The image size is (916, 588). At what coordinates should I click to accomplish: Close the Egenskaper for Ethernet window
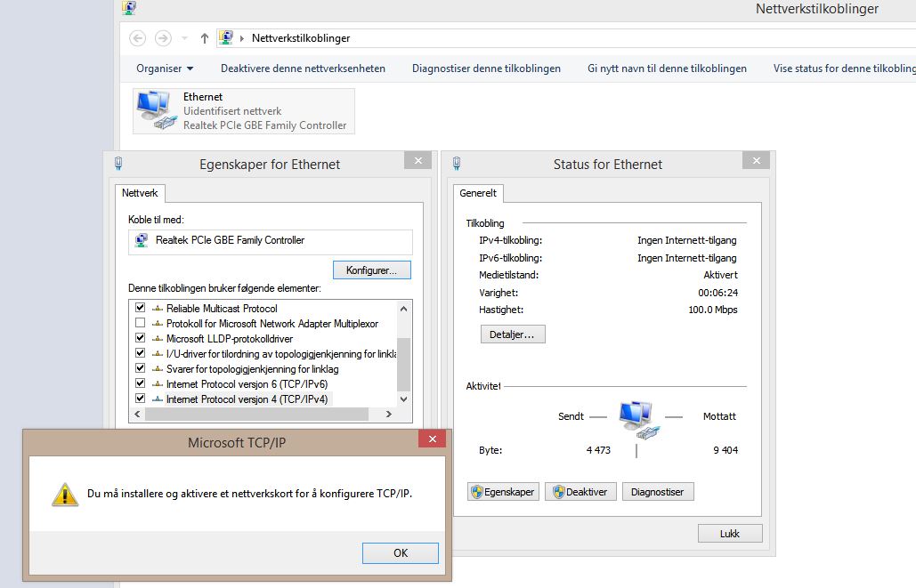pos(417,161)
